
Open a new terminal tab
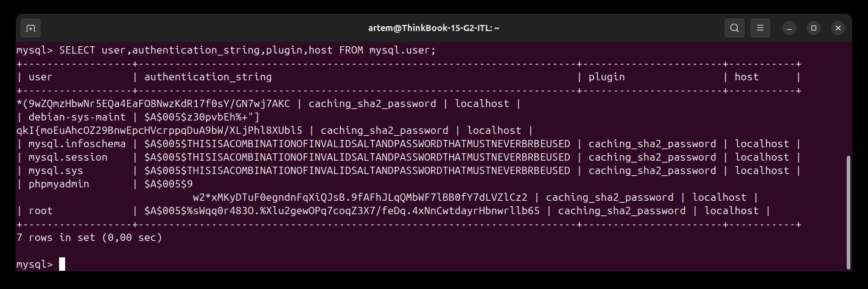coord(30,28)
